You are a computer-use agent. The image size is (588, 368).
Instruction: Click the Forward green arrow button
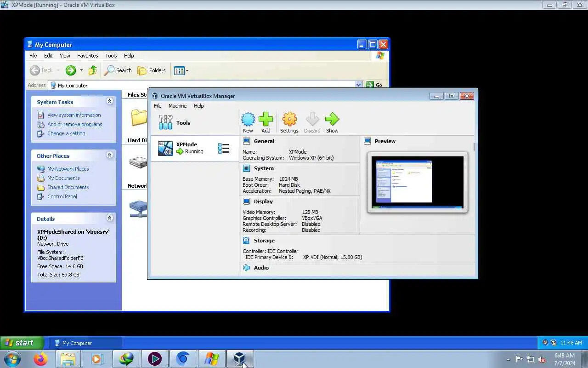click(71, 70)
